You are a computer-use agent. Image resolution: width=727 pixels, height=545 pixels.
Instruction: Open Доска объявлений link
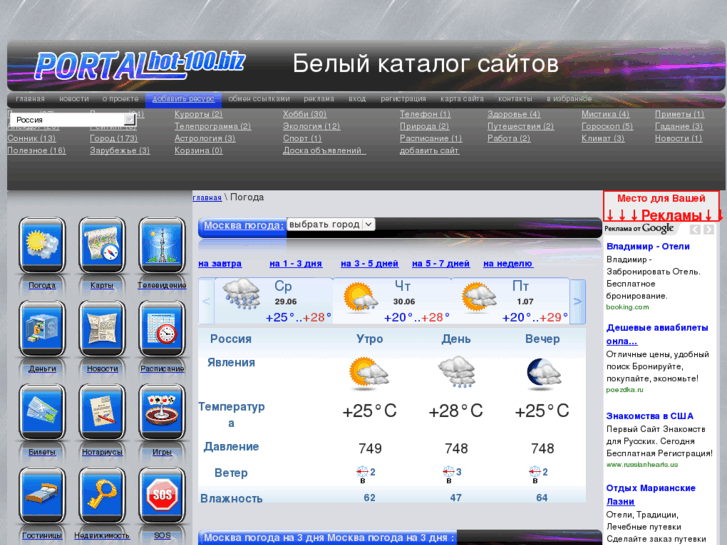coord(324,150)
